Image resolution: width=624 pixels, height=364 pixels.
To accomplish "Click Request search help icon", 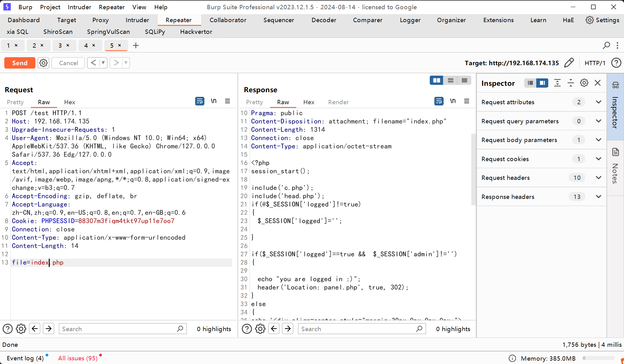I will click(x=8, y=329).
